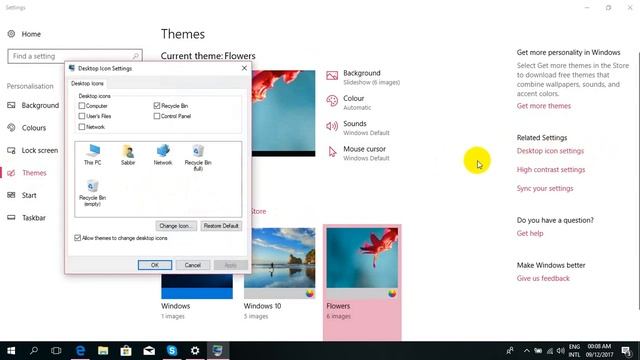Show hidden icons chevron in system tray

(527, 351)
